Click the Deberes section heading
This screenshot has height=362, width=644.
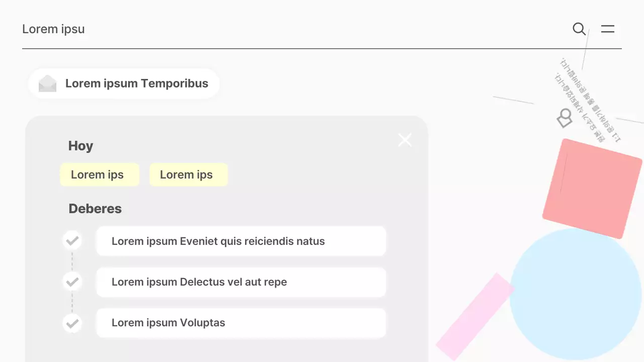point(95,209)
